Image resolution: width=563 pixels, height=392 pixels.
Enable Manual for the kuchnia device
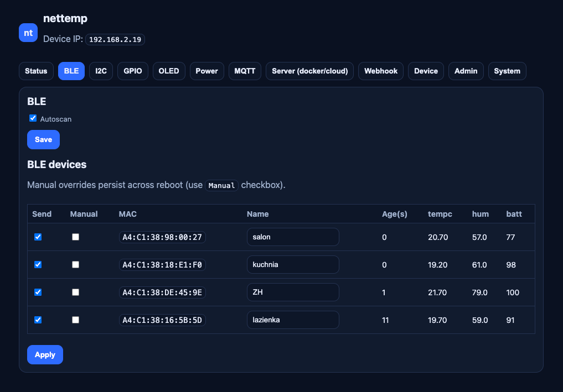click(x=76, y=264)
